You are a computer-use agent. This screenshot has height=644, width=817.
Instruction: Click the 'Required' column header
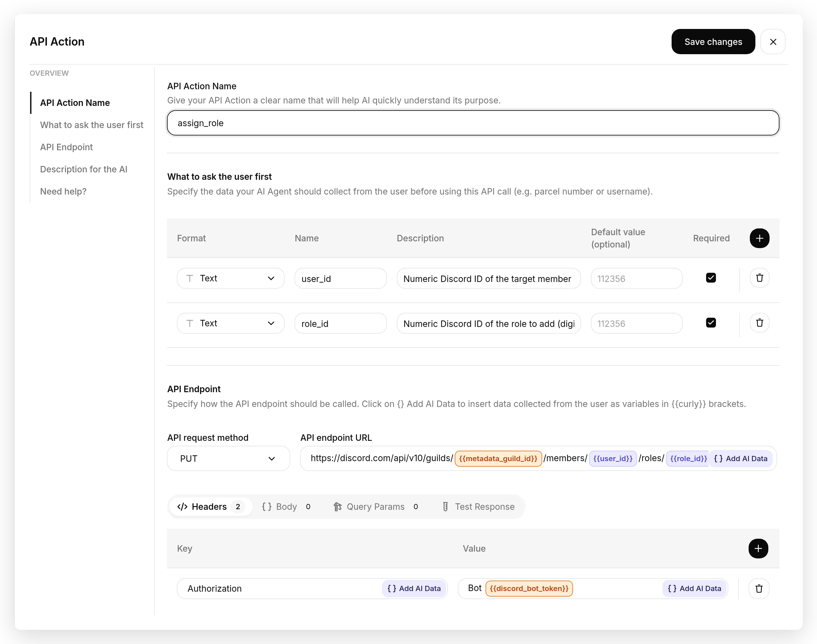pos(711,238)
